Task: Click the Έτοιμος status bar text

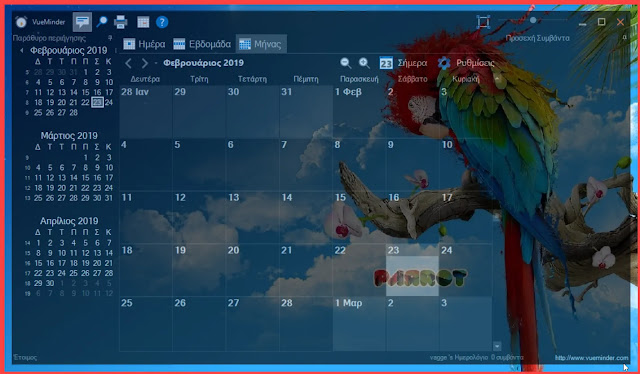Action: tap(25, 358)
